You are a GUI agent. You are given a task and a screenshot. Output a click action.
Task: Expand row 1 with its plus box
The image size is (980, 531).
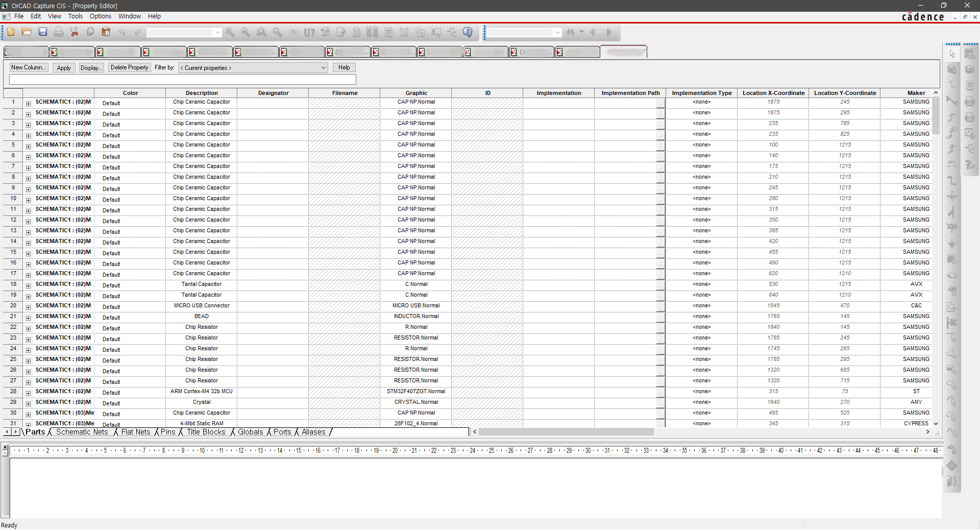click(28, 104)
